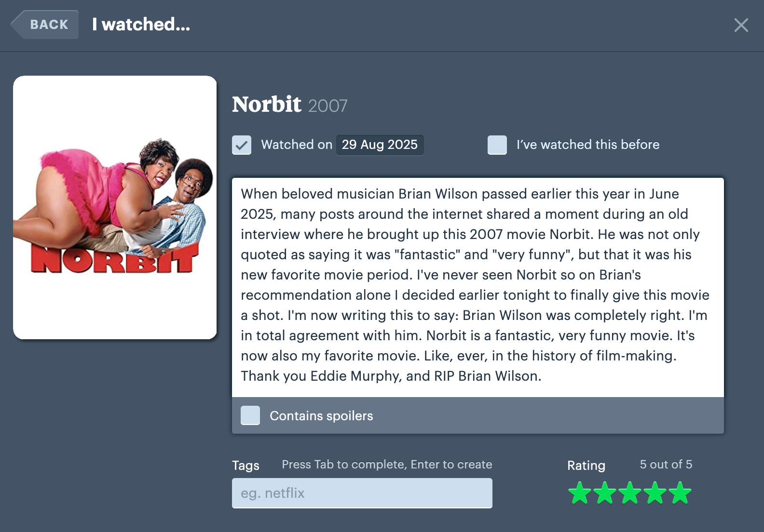Click the Norbit film title
The height and width of the screenshot is (532, 764).
pyautogui.click(x=266, y=105)
